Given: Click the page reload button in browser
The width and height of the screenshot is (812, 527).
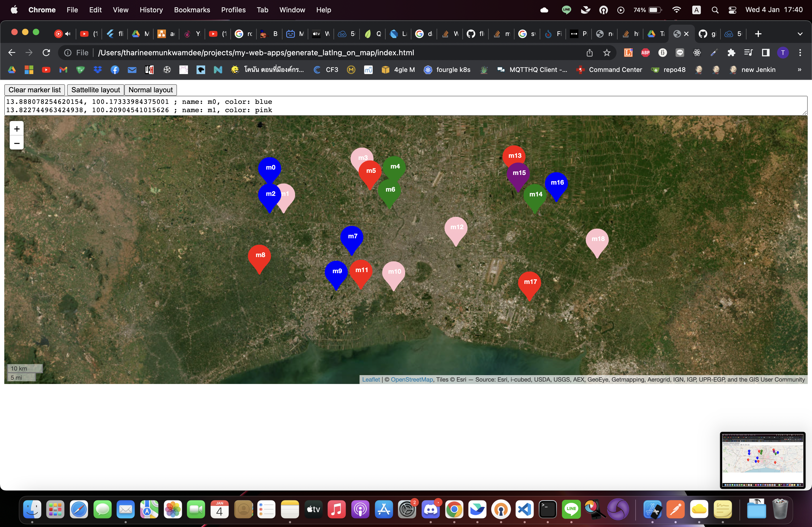Looking at the screenshot, I should point(46,53).
